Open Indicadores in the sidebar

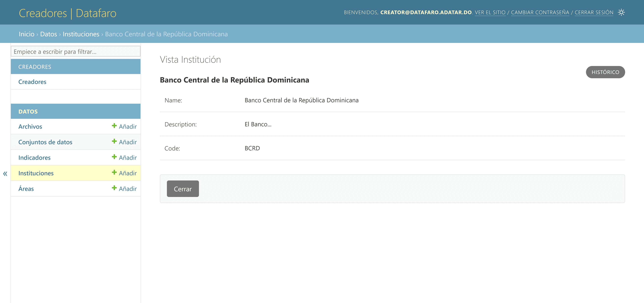[x=35, y=158]
